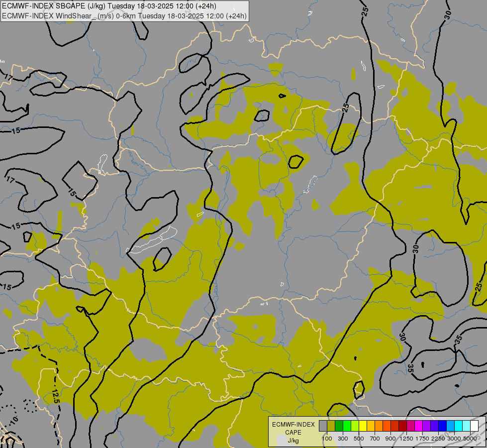Screen dimensions: 487x448
Task: Select the bright magenta legend swatch
Action: pos(418,426)
